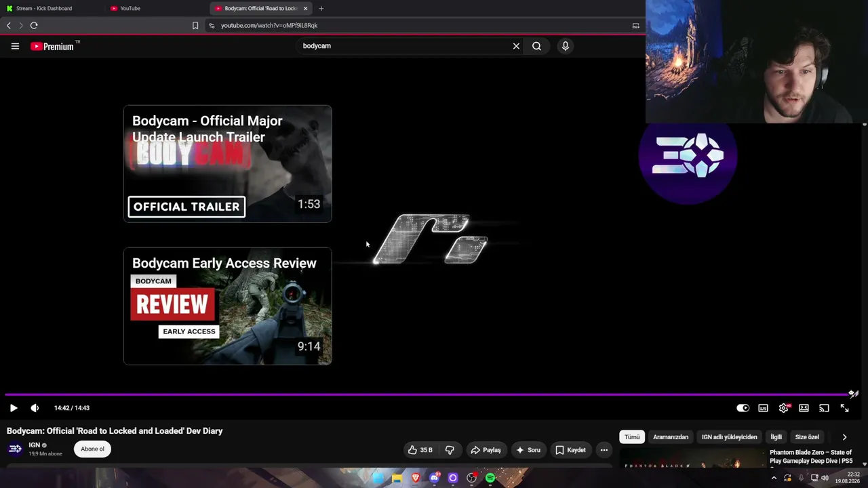Play the video

click(x=14, y=408)
